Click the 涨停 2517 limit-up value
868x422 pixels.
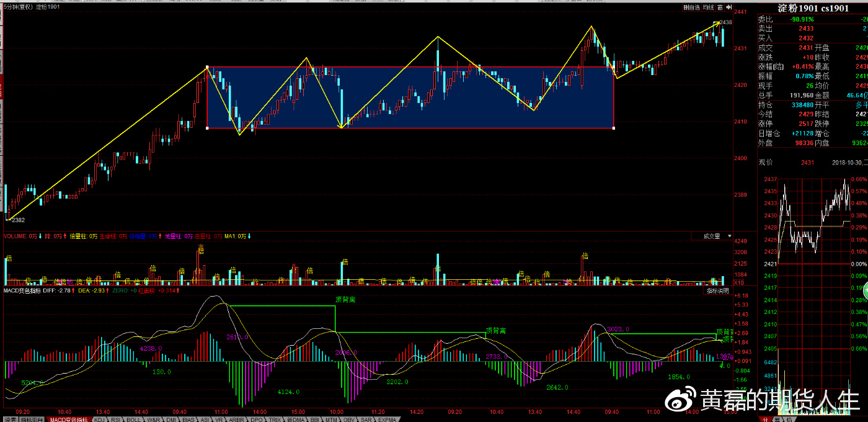pyautogui.click(x=806, y=124)
